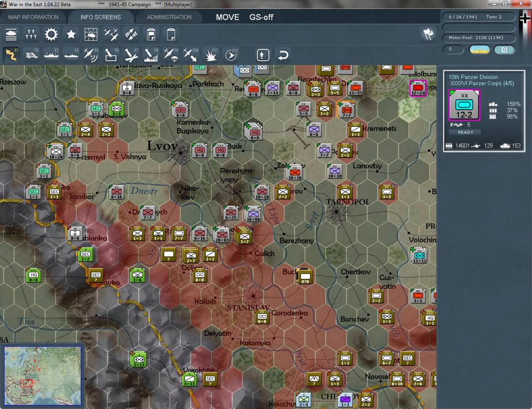Select the 16=66 purple unit counter
This screenshot has width=532, height=409.
253,214
